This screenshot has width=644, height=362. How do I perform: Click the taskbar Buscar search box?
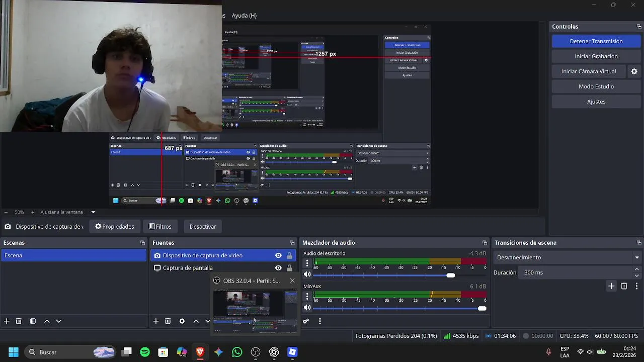[x=70, y=352]
